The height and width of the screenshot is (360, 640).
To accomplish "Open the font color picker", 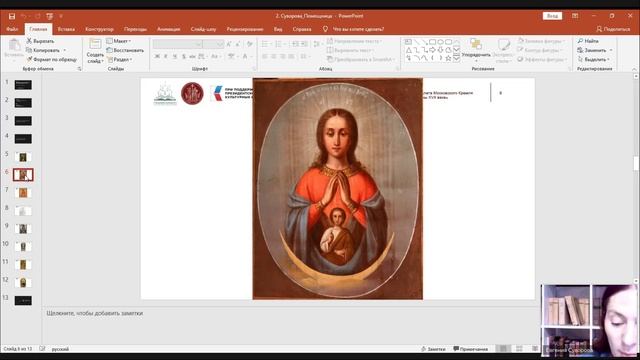I will click(x=246, y=56).
